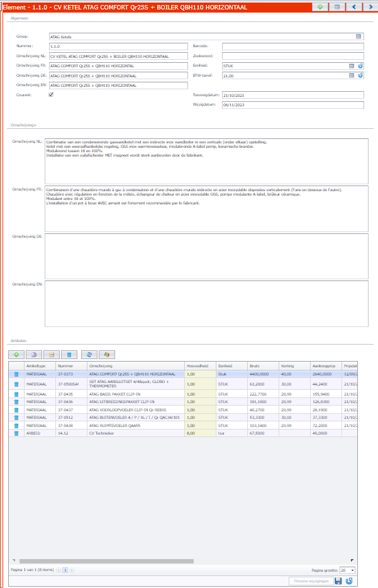
Task: Go to next element with right arrow
Action: (x=370, y=7)
